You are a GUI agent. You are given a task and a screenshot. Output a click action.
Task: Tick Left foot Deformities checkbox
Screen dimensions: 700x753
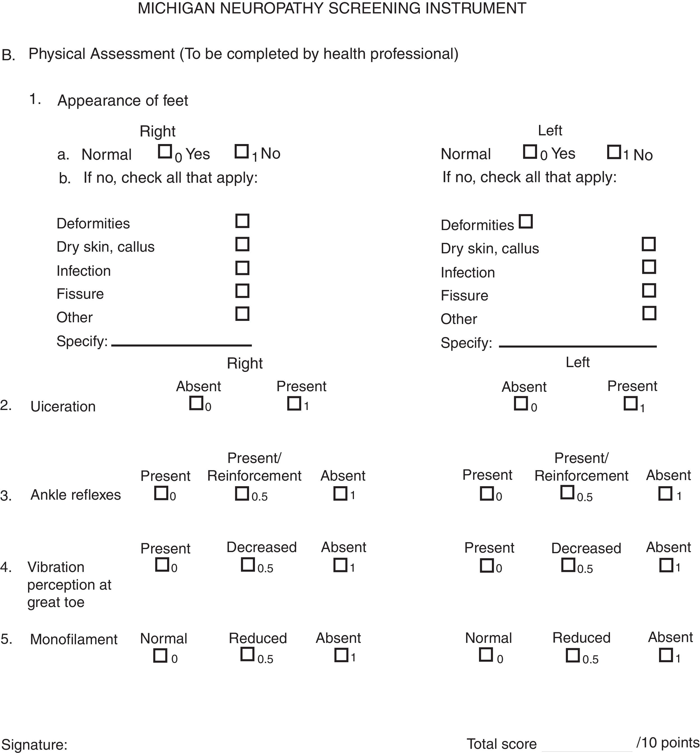coord(525,221)
